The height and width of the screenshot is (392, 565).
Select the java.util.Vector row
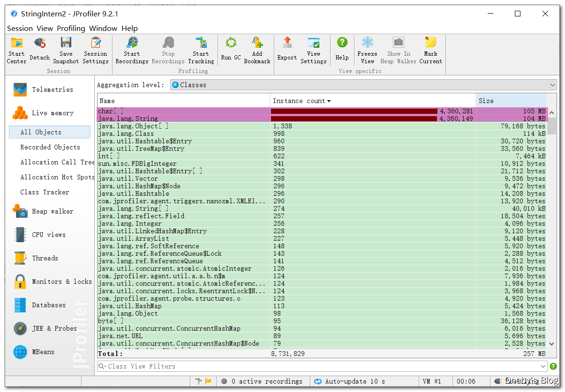(322, 178)
